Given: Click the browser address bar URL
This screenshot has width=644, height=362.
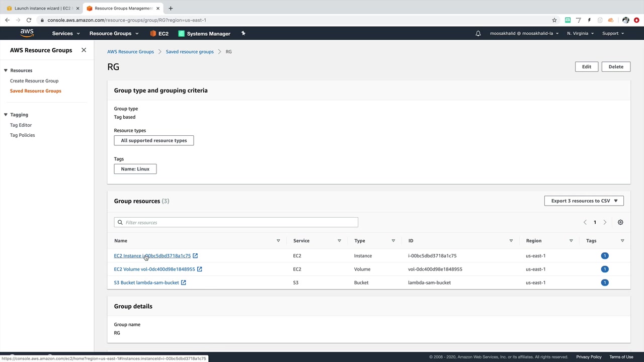Looking at the screenshot, I should coord(127,20).
